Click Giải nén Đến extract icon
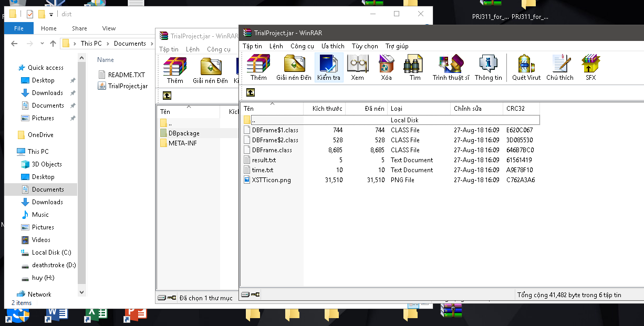 pos(294,68)
